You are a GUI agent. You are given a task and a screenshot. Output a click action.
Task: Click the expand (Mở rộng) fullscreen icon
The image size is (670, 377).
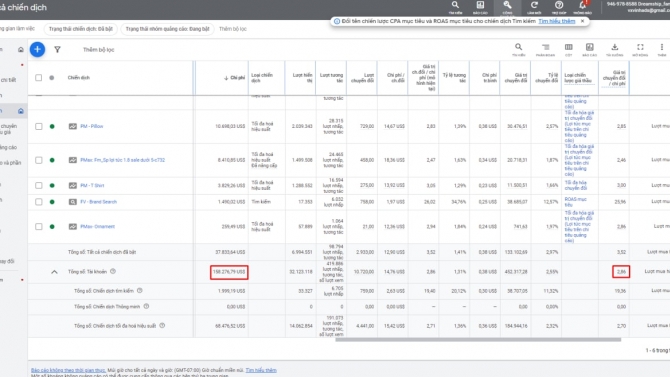pos(640,47)
